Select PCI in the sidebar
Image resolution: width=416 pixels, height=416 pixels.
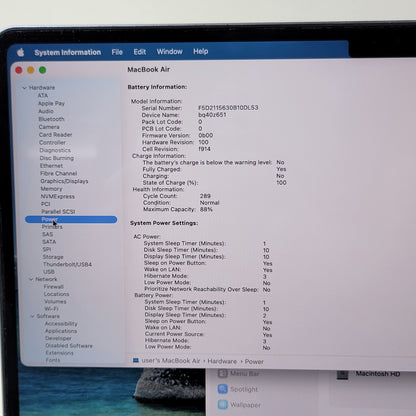[x=46, y=204]
